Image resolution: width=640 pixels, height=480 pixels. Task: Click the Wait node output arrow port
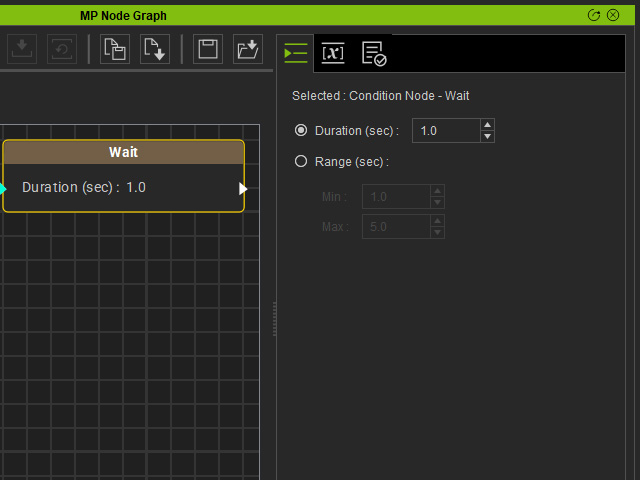tap(243, 189)
